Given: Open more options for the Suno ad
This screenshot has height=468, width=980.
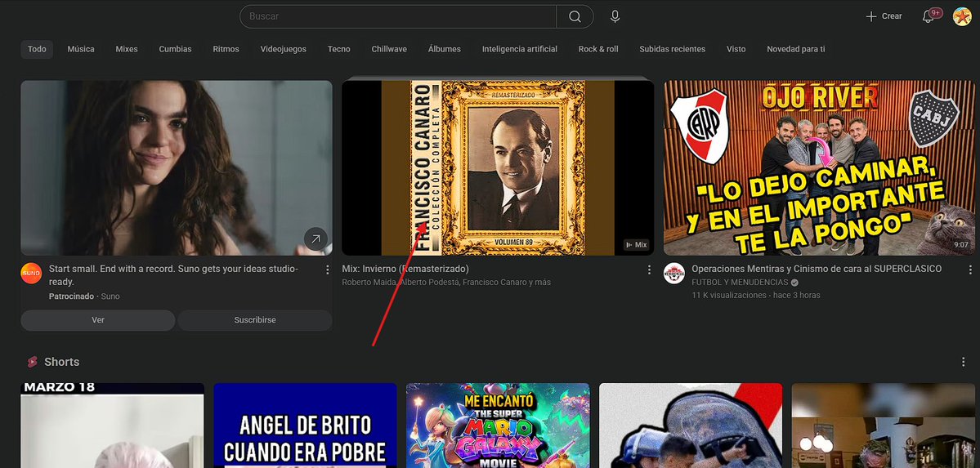Looking at the screenshot, I should click(x=327, y=270).
